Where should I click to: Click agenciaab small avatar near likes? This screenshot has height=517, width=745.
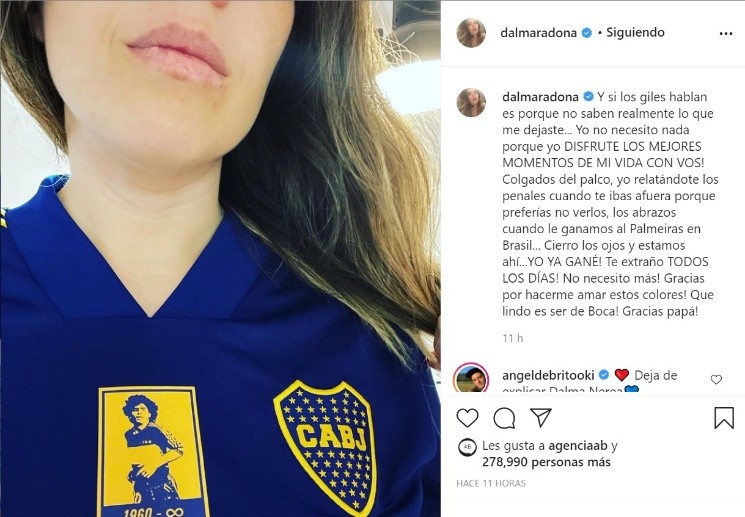pyautogui.click(x=467, y=447)
